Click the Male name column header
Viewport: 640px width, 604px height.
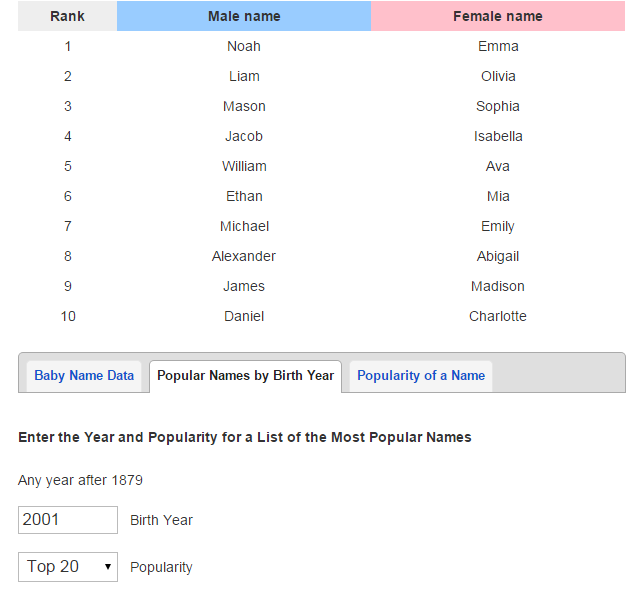[x=244, y=16]
